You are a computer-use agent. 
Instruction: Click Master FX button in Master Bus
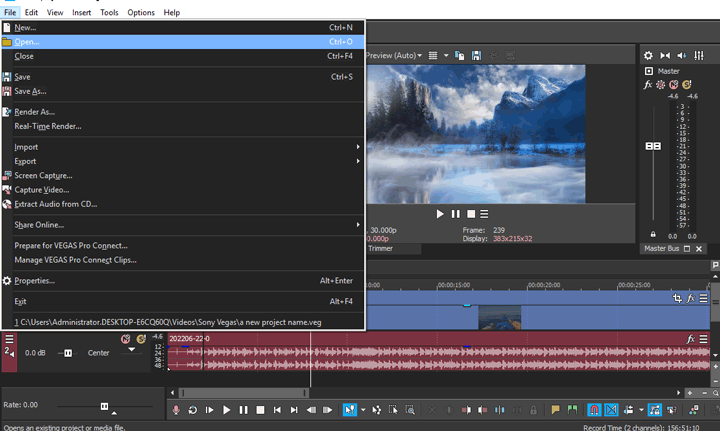(x=648, y=85)
